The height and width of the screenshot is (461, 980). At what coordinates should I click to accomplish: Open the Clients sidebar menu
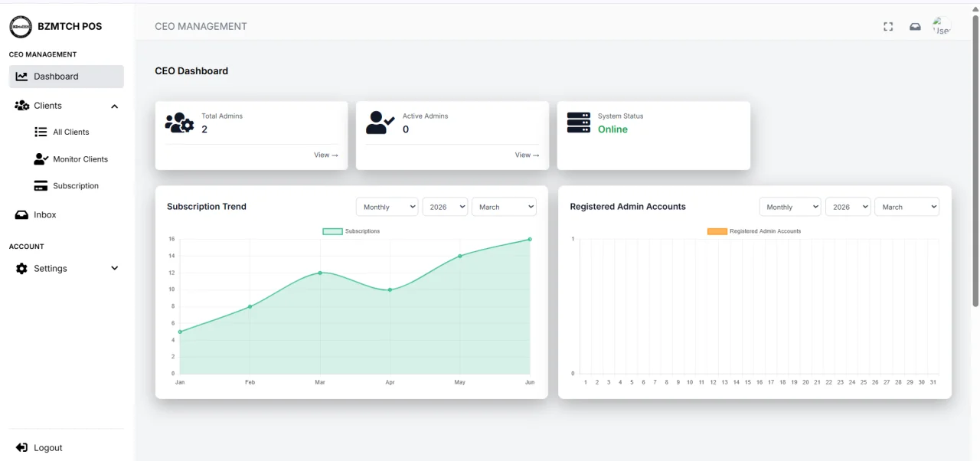click(67, 106)
